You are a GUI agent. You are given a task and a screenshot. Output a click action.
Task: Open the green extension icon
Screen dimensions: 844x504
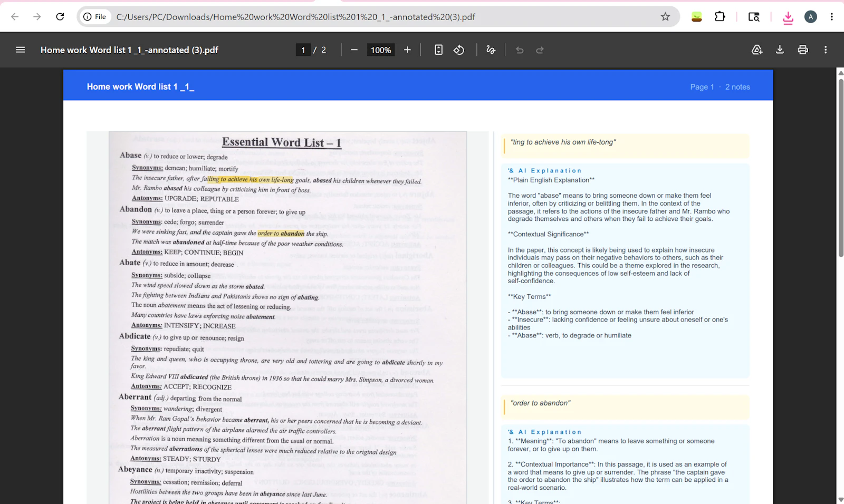click(697, 17)
